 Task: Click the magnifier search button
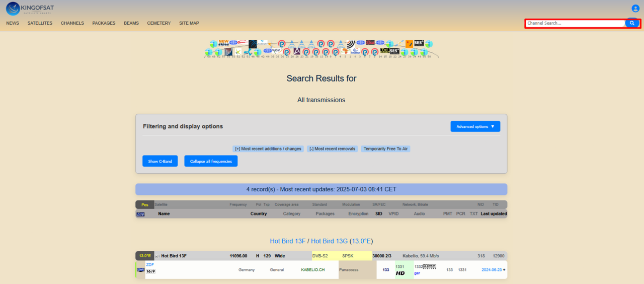pos(632,23)
